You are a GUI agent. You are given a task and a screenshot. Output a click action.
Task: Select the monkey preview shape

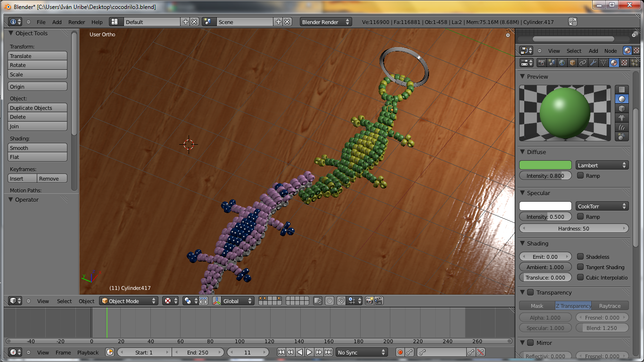point(622,118)
